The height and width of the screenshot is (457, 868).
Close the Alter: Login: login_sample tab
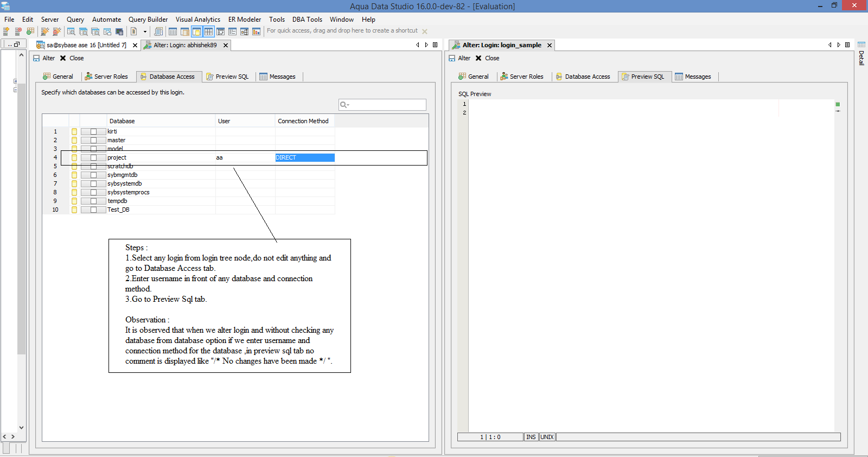pos(550,45)
